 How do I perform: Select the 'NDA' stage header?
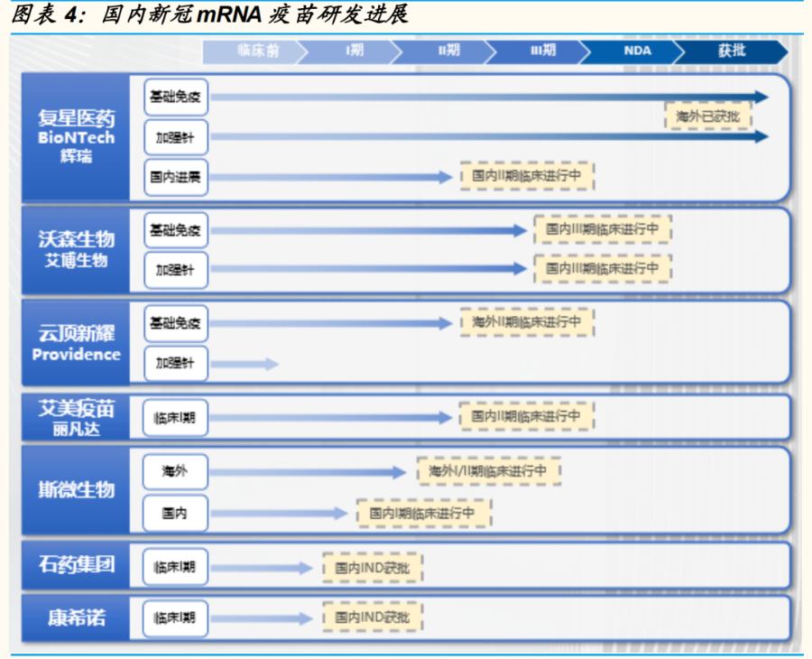(632, 51)
